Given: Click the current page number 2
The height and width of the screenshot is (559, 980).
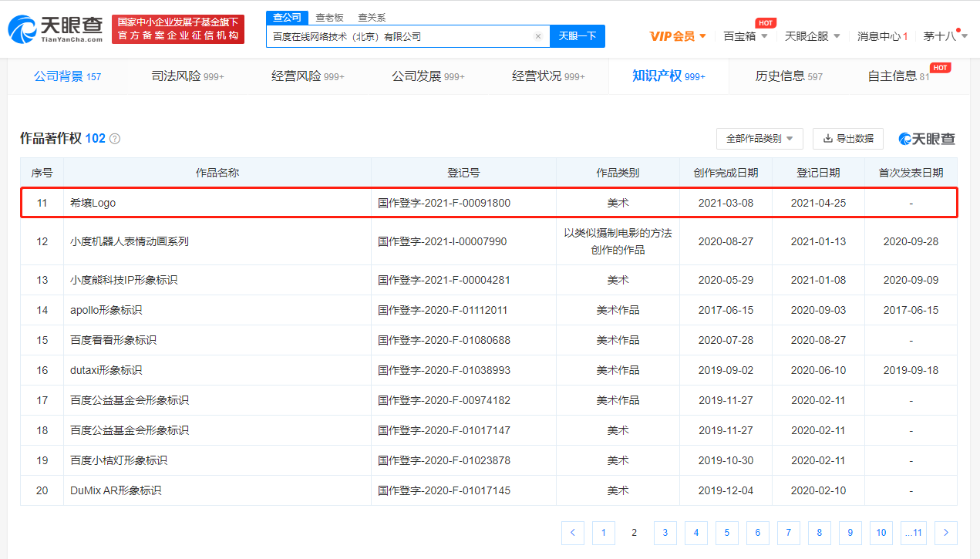Looking at the screenshot, I should pos(635,533).
